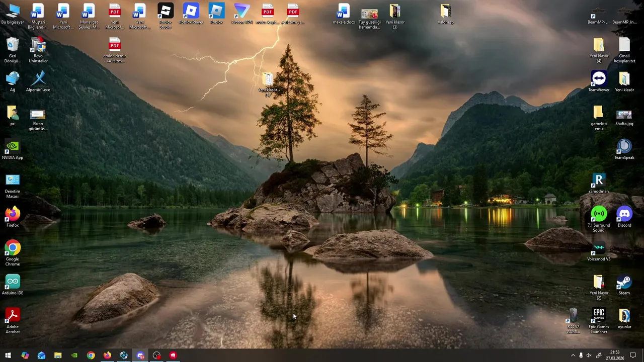Launch Epic Games Launcher

[x=599, y=321]
